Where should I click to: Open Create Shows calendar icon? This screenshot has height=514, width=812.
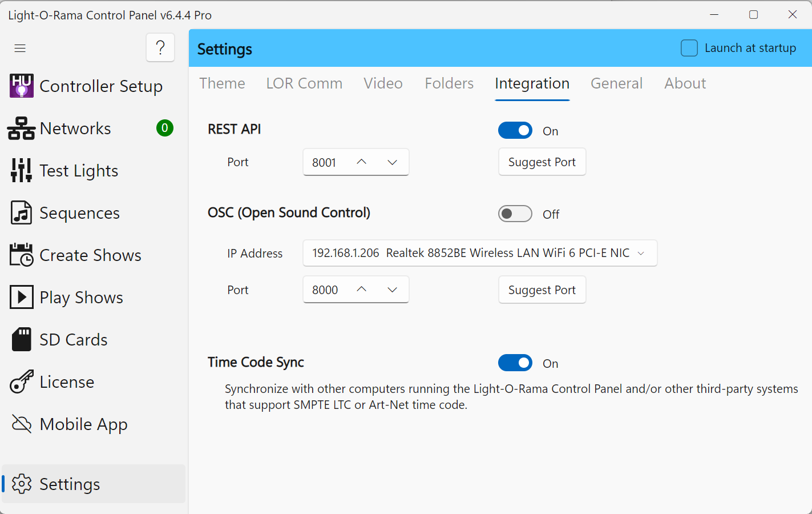[22, 255]
